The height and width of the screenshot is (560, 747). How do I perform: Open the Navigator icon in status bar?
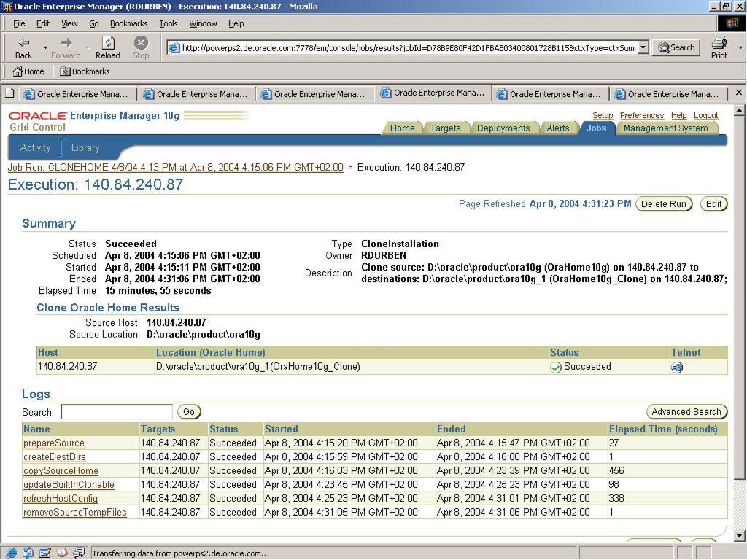[x=11, y=553]
